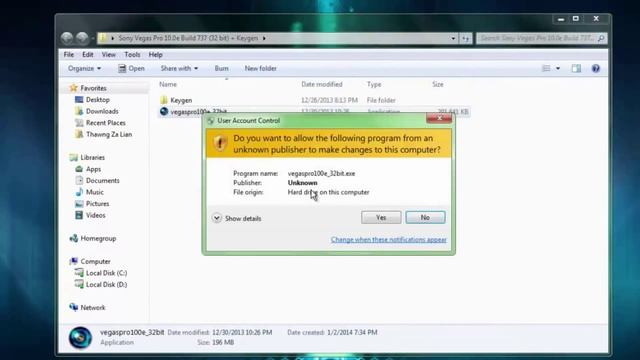Click the folder icon in address bar

click(103, 38)
